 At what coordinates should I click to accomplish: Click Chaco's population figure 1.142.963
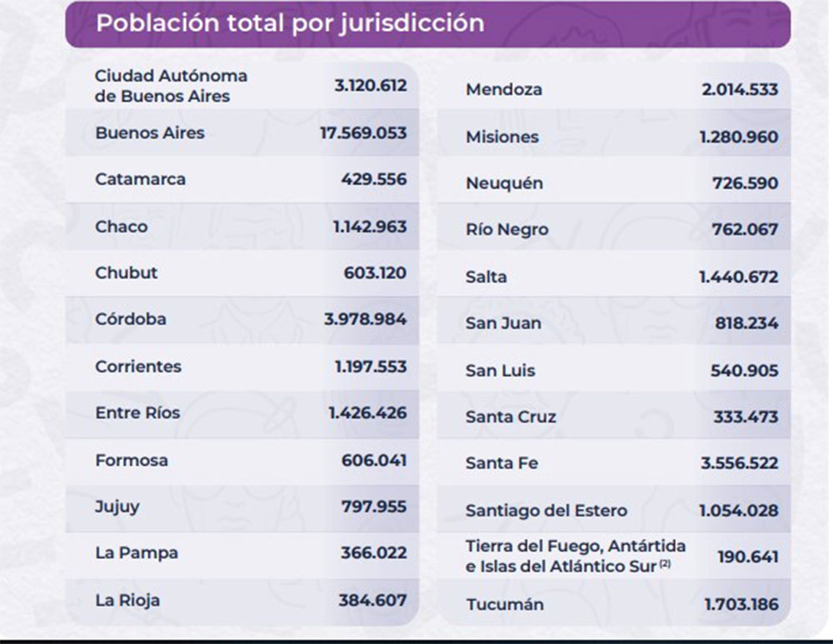click(370, 227)
